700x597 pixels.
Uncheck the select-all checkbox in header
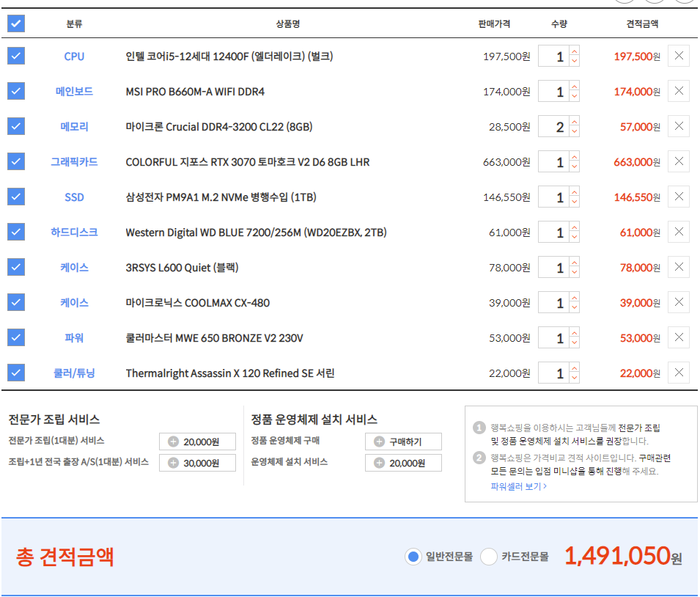coord(16,23)
